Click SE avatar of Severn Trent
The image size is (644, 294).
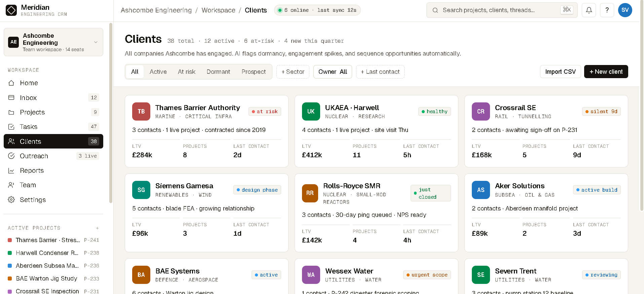[481, 275]
